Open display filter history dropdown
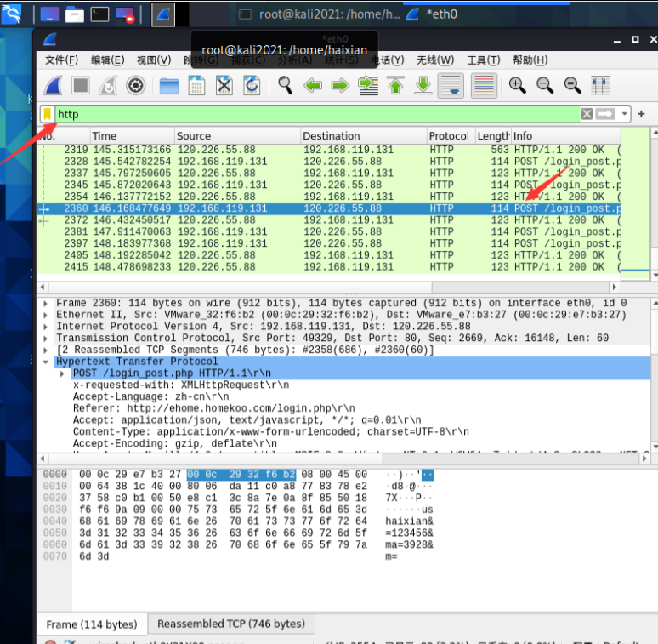Screen dimensions: 658x644 pyautogui.click(x=625, y=114)
